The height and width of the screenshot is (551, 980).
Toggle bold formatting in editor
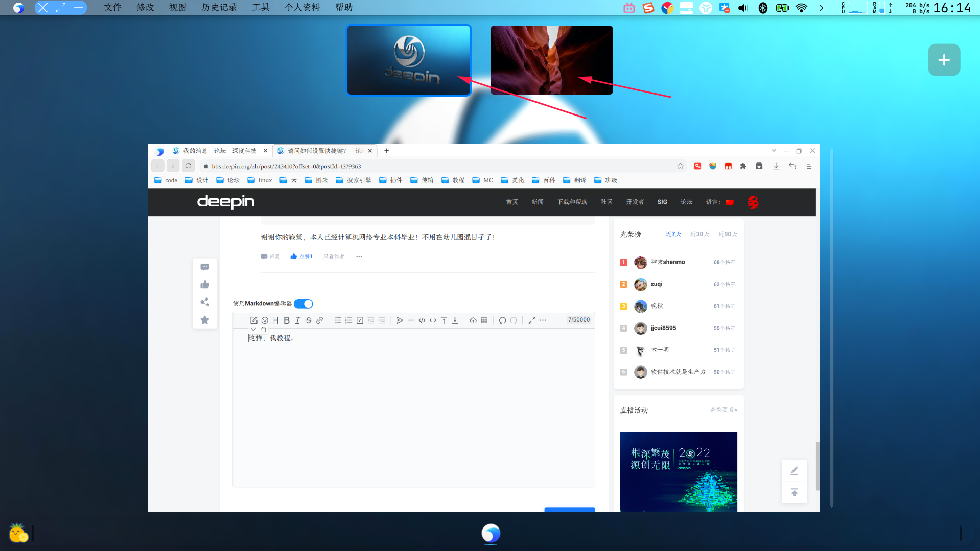tap(287, 320)
